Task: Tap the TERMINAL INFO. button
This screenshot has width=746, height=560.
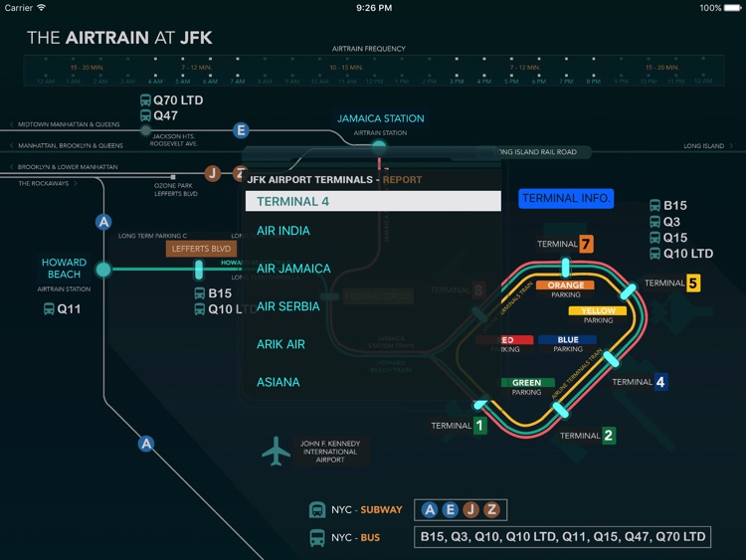Action: coord(566,198)
